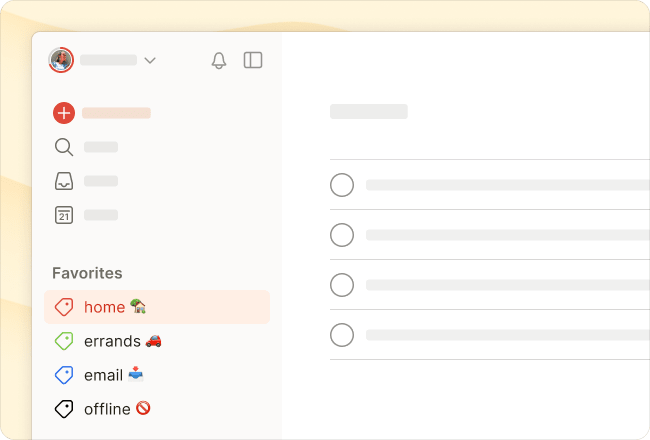
Task: Click the blue email label tag icon
Action: tap(64, 375)
